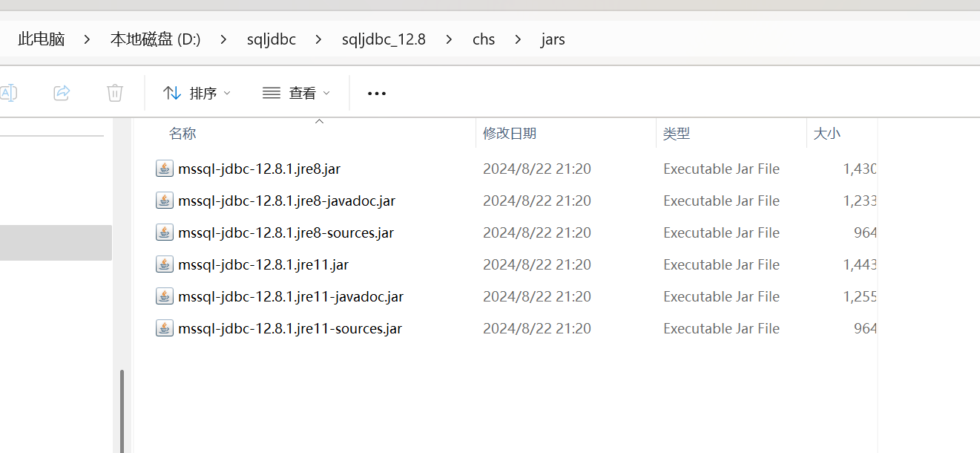Open the 查看 view options dropdown
This screenshot has height=453, width=980.
[296, 93]
